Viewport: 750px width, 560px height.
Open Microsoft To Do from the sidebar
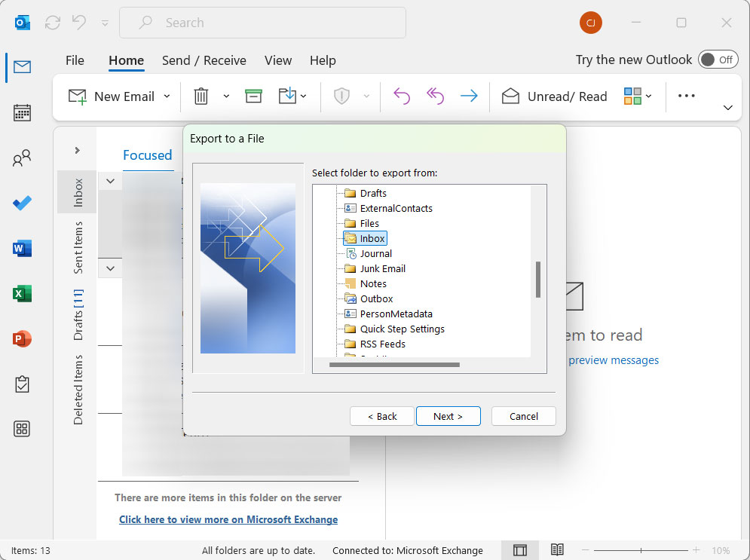pos(23,203)
